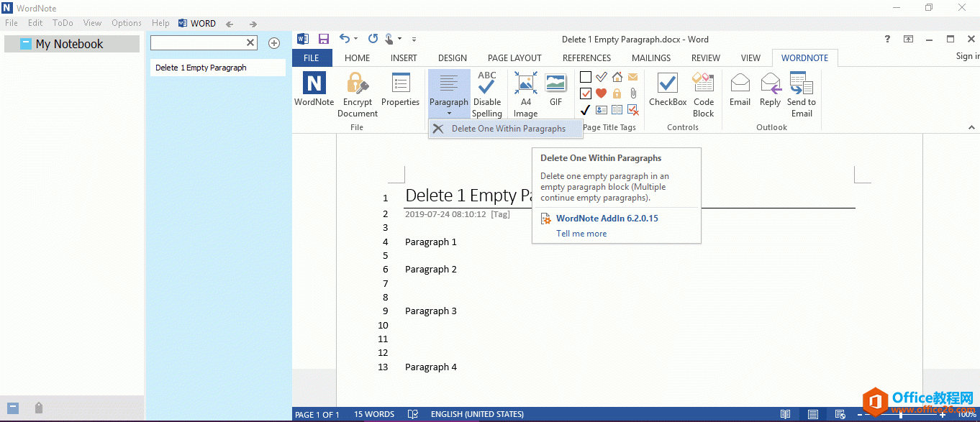
Task: Click the Reply icon in the Outlook group
Action: click(x=770, y=85)
